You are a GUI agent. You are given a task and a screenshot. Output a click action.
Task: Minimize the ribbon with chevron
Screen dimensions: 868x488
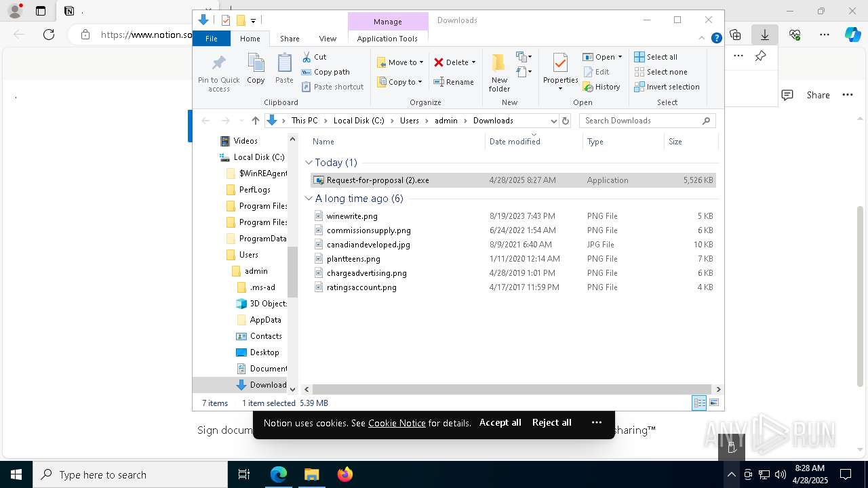[x=702, y=39]
